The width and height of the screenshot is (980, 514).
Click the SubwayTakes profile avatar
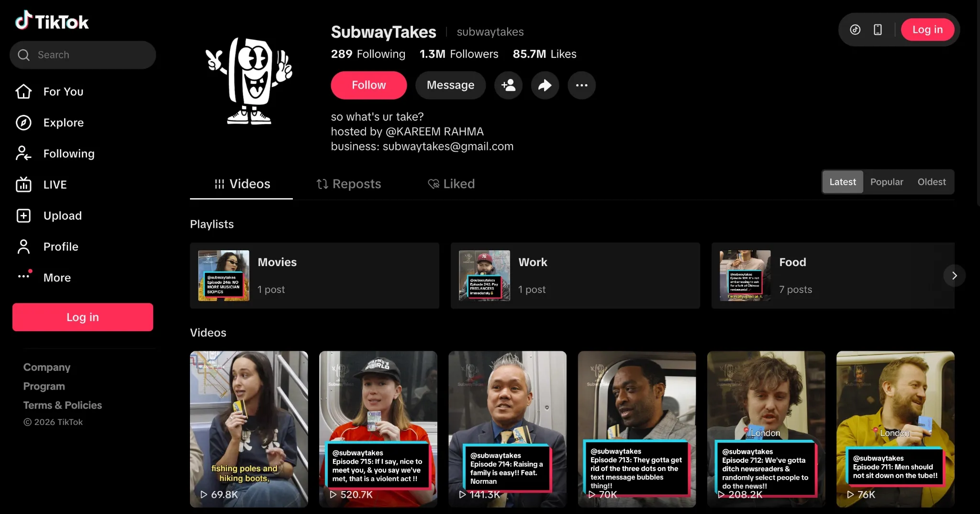249,81
